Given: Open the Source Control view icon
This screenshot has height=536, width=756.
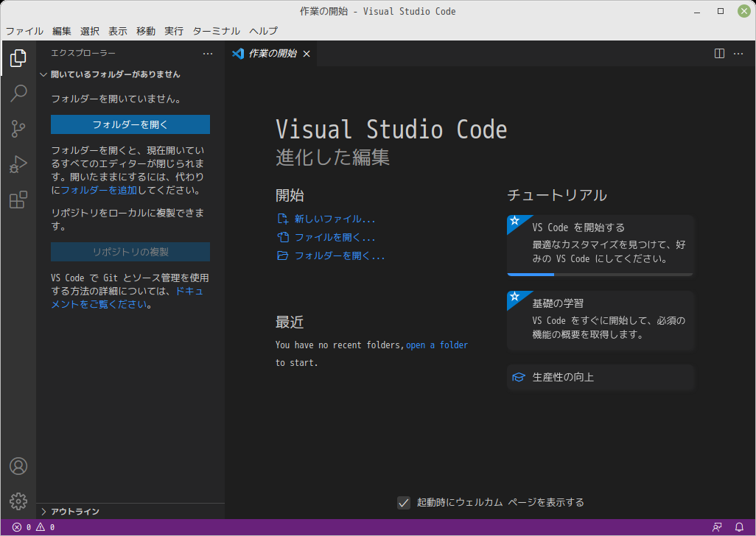Looking at the screenshot, I should (18, 129).
